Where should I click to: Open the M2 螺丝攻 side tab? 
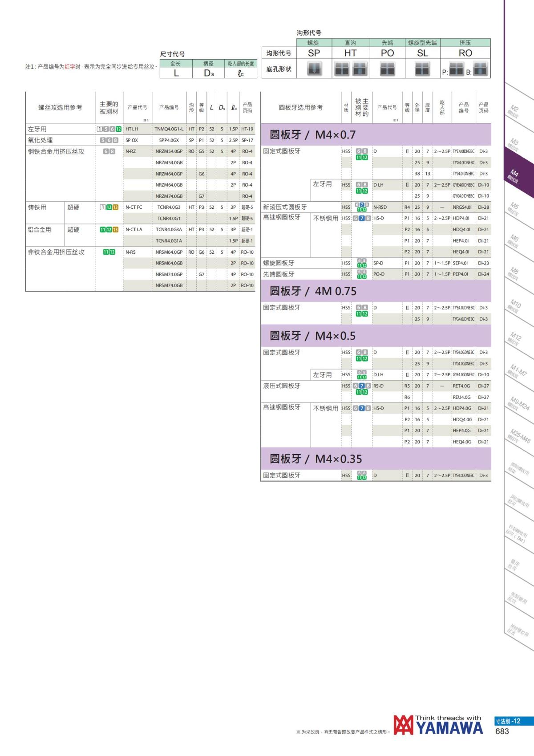point(514,111)
